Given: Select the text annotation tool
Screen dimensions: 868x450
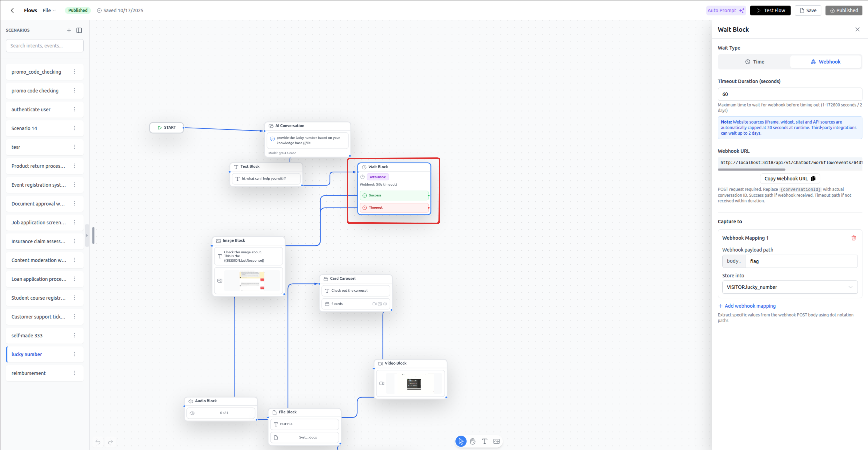Looking at the screenshot, I should click(485, 441).
